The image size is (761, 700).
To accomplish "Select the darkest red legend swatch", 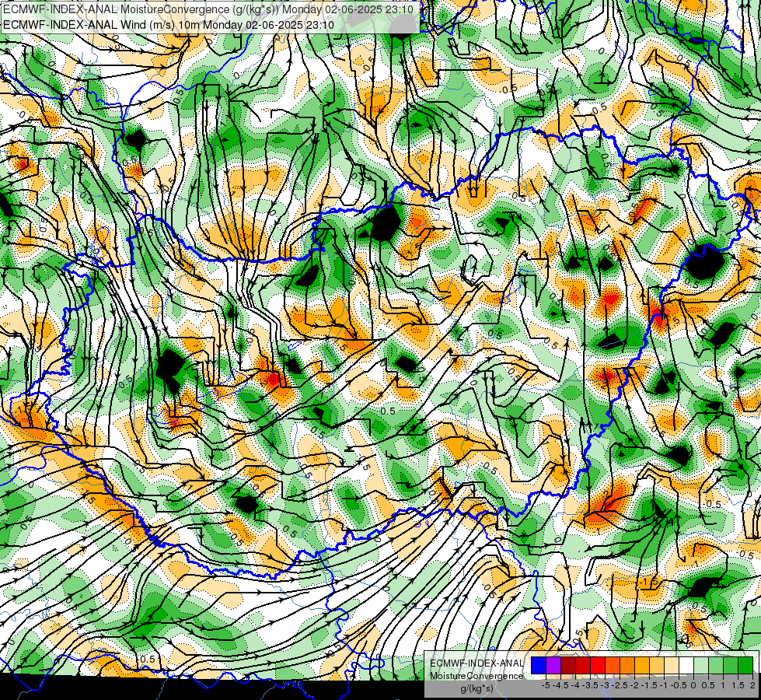I will 568,666.
